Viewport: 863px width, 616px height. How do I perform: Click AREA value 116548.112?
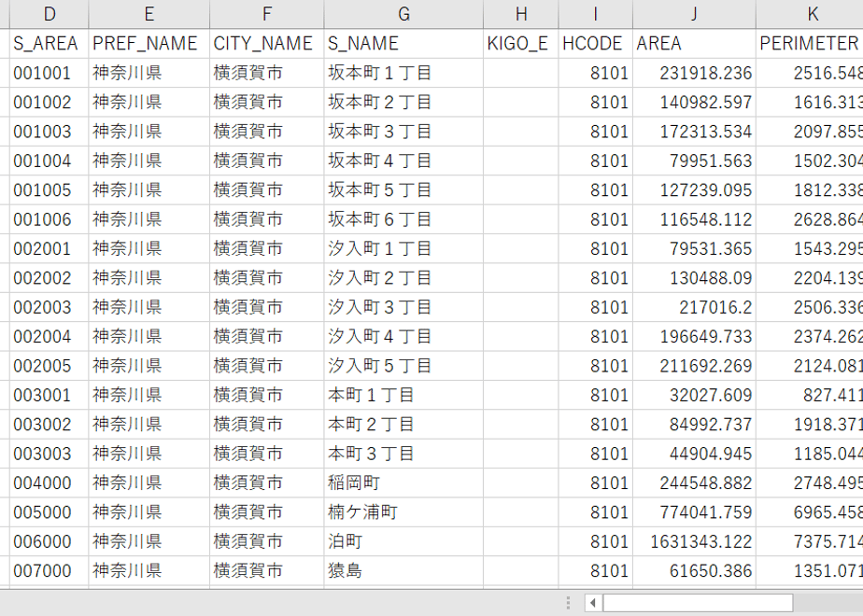pos(694,219)
